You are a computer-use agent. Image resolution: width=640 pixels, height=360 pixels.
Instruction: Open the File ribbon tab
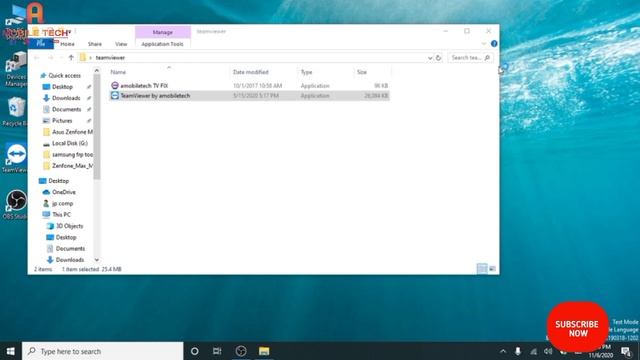coord(40,44)
